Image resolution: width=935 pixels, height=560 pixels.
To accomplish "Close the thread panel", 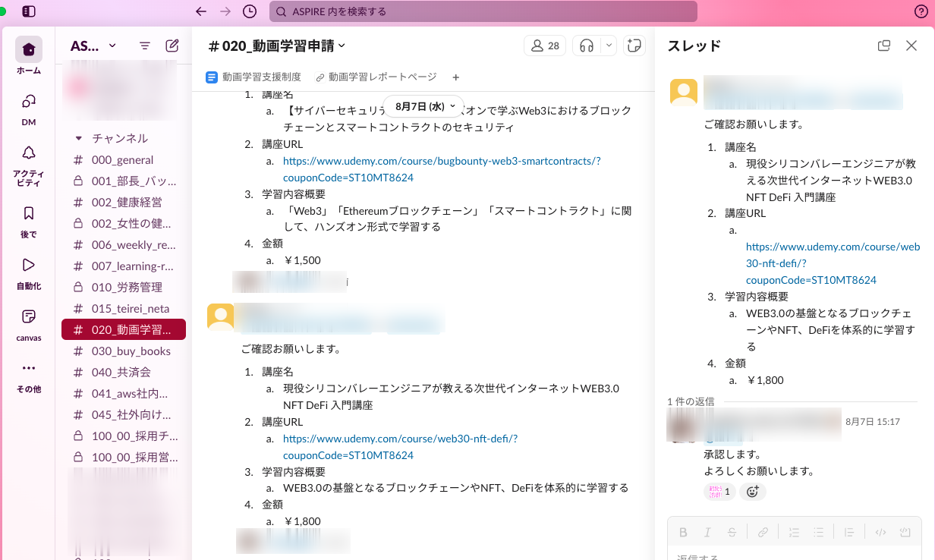I will [911, 46].
